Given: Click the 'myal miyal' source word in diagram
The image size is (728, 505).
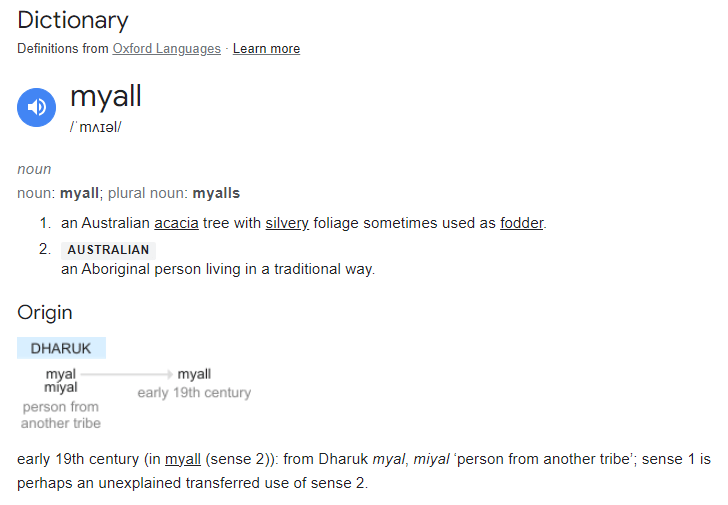Looking at the screenshot, I should [61, 381].
